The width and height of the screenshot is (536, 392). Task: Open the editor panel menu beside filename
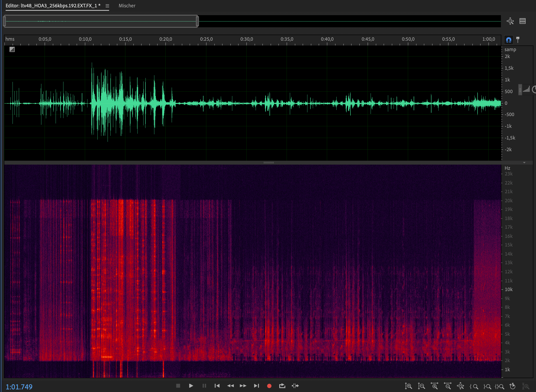tap(107, 6)
